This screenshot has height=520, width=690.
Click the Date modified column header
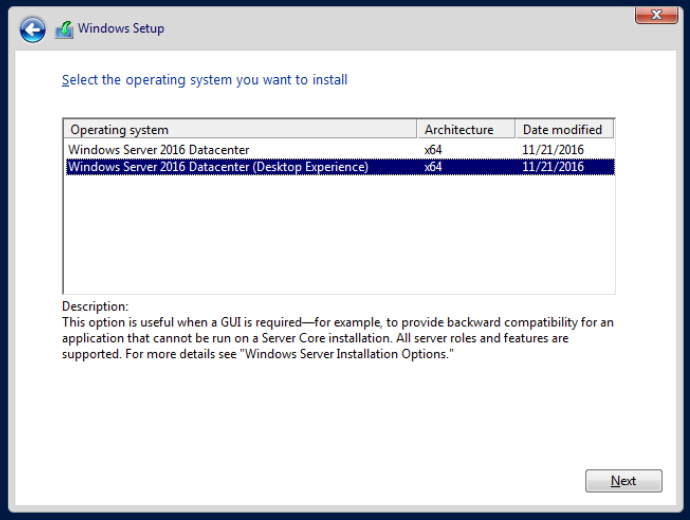(563, 129)
